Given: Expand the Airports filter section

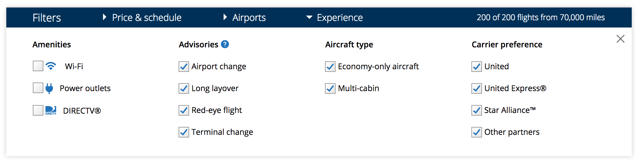Looking at the screenshot, I should [x=245, y=18].
